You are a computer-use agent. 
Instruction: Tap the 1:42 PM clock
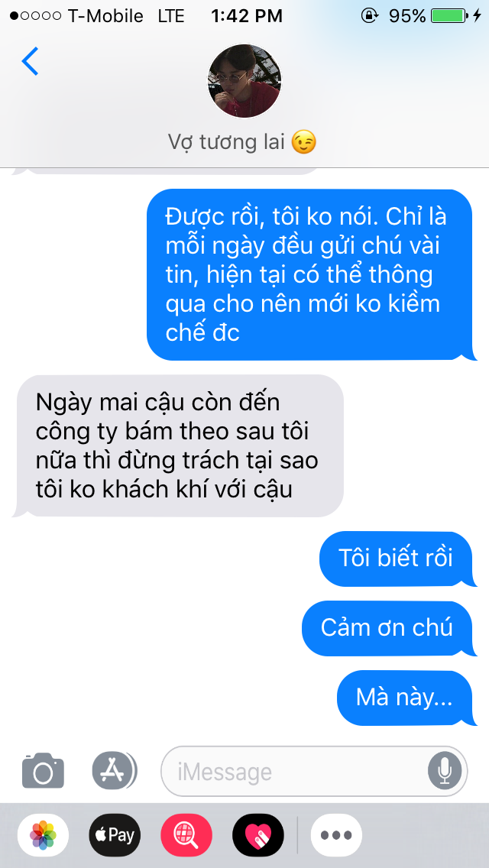[247, 16]
